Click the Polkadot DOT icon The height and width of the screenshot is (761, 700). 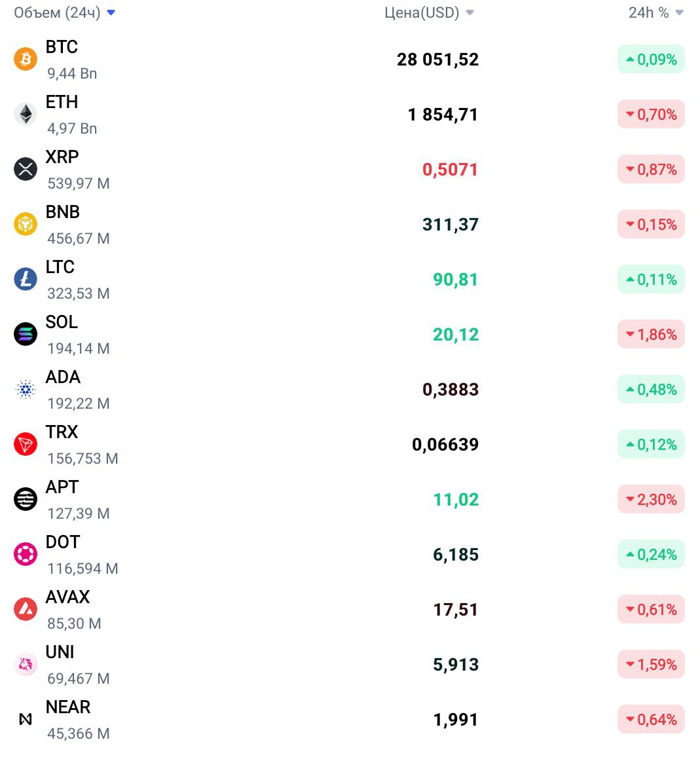[x=26, y=554]
